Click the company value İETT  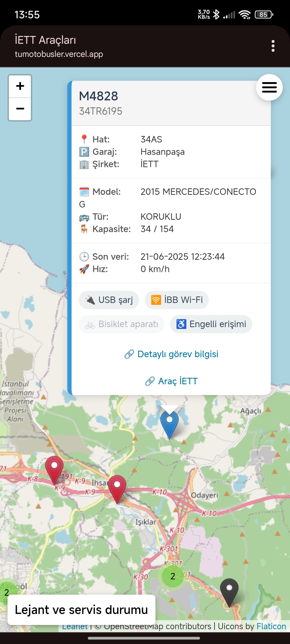click(150, 164)
